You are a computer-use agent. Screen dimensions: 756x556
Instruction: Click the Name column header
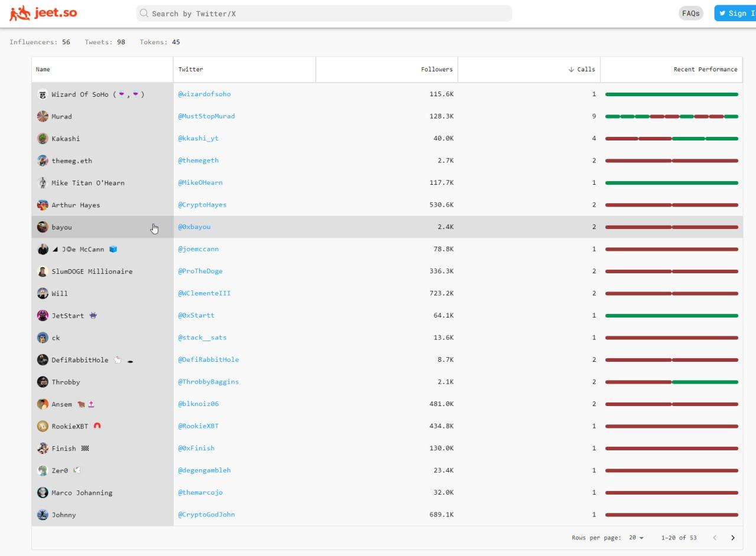point(43,69)
